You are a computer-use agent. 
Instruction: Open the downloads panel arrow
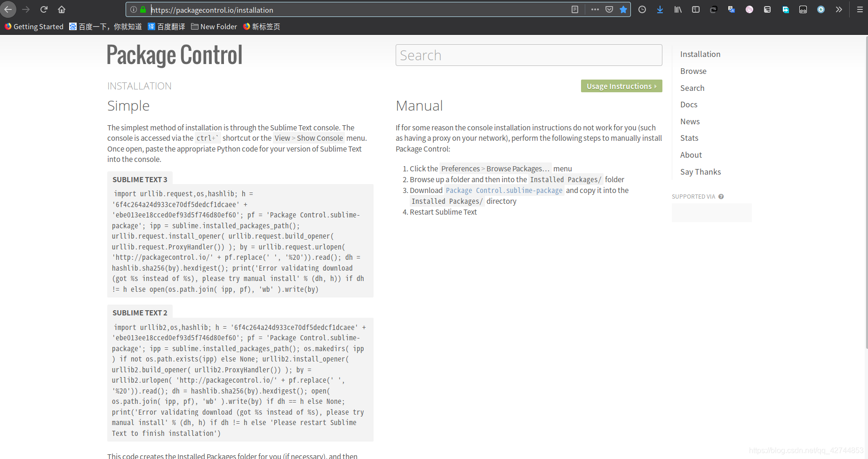[660, 9]
